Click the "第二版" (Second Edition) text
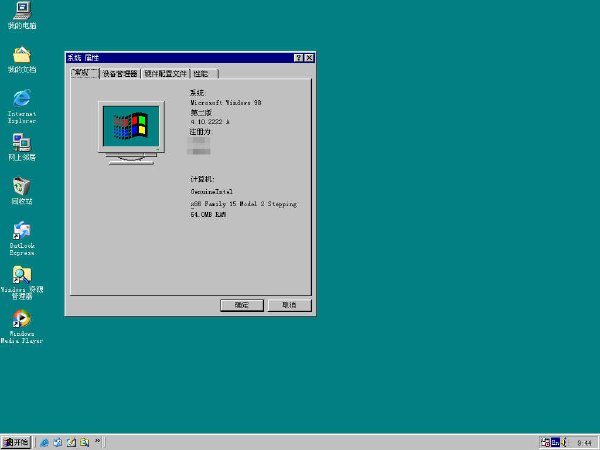This screenshot has width=600, height=450. pyautogui.click(x=201, y=112)
